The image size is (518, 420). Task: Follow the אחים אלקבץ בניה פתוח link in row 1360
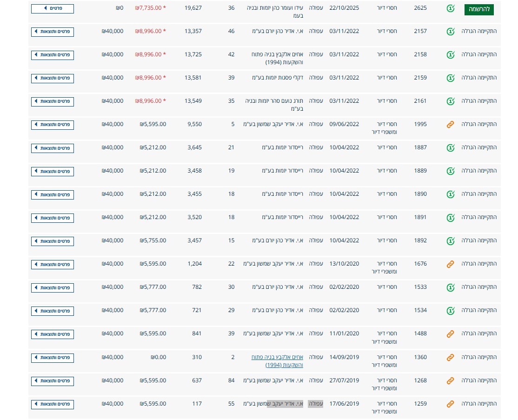pos(277,361)
